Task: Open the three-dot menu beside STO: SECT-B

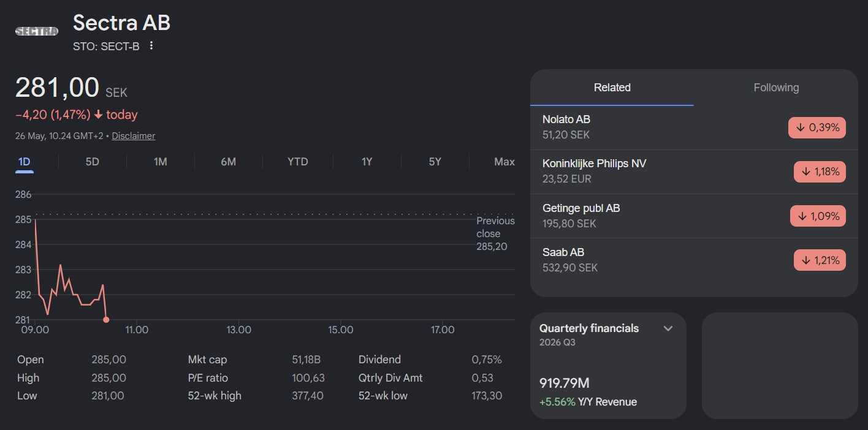Action: pyautogui.click(x=151, y=46)
